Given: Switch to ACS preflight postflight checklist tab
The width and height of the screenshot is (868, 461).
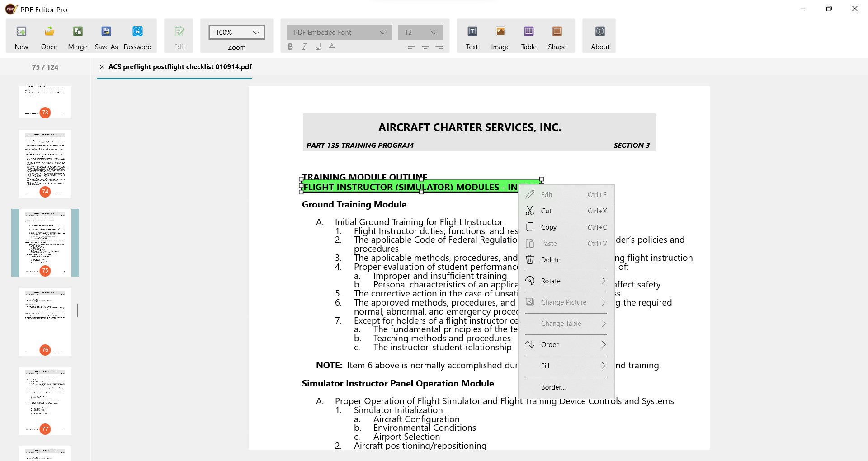Looking at the screenshot, I should click(x=180, y=67).
